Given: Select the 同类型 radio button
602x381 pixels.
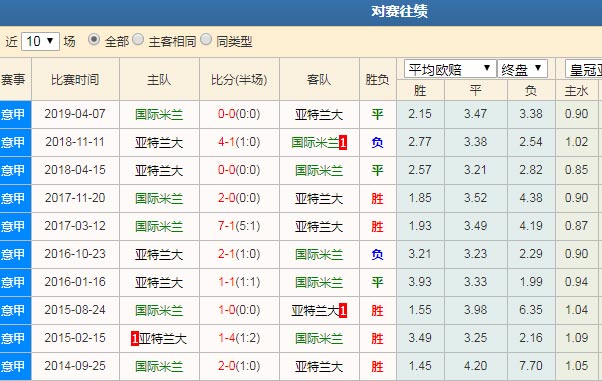Looking at the screenshot, I should 206,40.
